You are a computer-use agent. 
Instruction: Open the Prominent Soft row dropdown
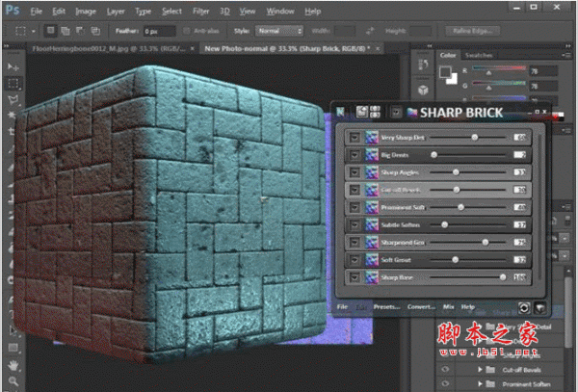tap(355, 207)
